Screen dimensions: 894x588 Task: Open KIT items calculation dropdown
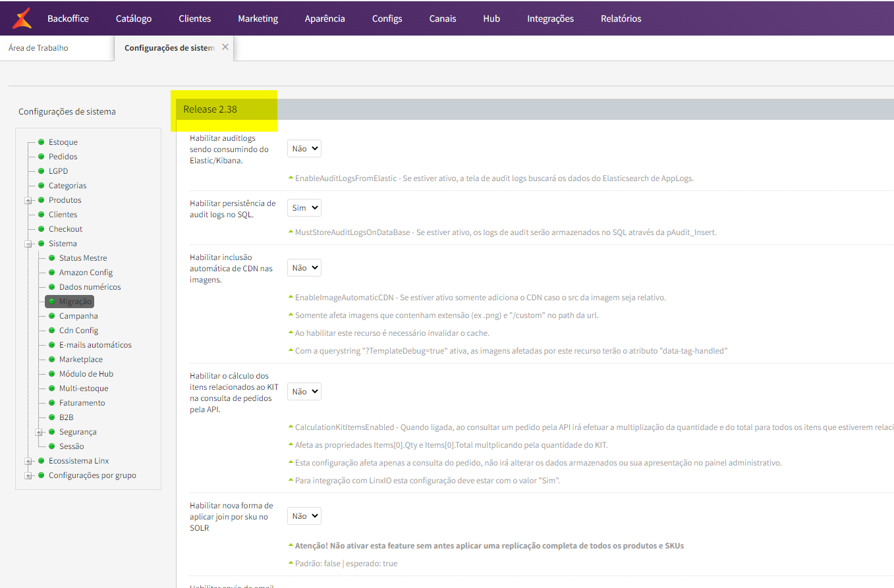click(304, 392)
